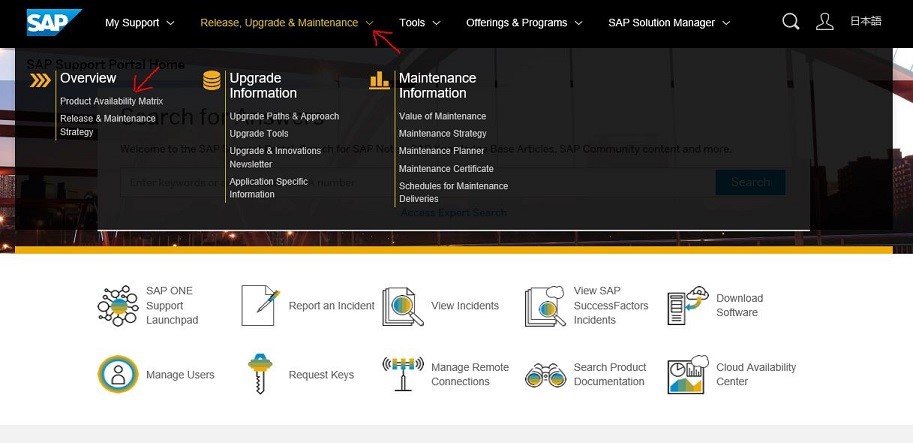Click the Upgrade Information database icon

pyautogui.click(x=211, y=80)
